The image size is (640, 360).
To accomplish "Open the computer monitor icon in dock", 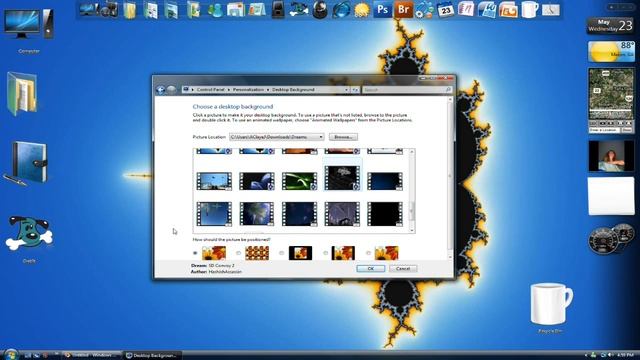I will click(88, 9).
